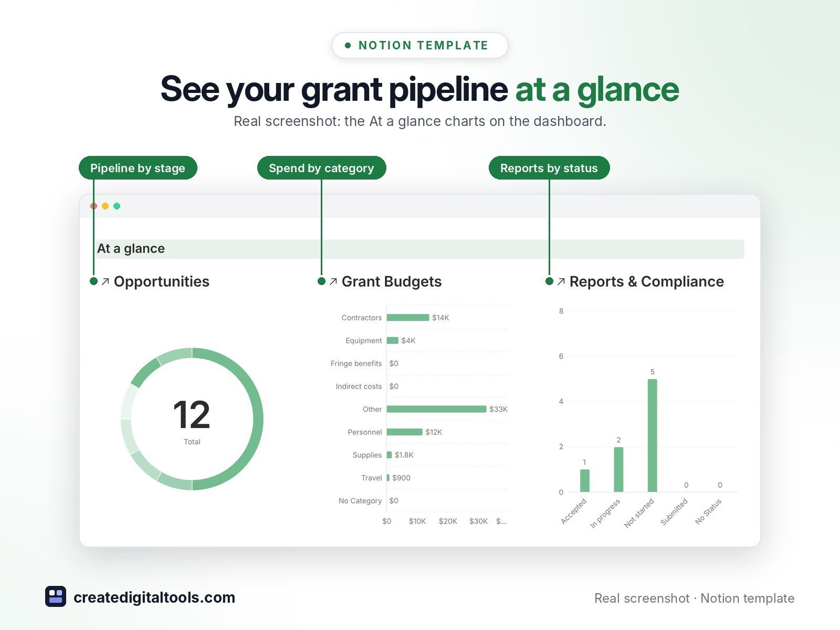The image size is (840, 630).
Task: Click the Equipment bar in Grant Budgets
Action: (x=393, y=340)
